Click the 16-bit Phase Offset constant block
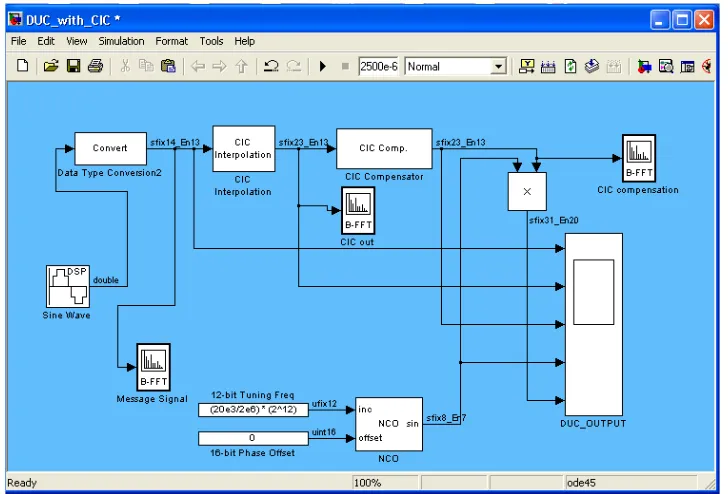728x494 pixels. (x=253, y=438)
